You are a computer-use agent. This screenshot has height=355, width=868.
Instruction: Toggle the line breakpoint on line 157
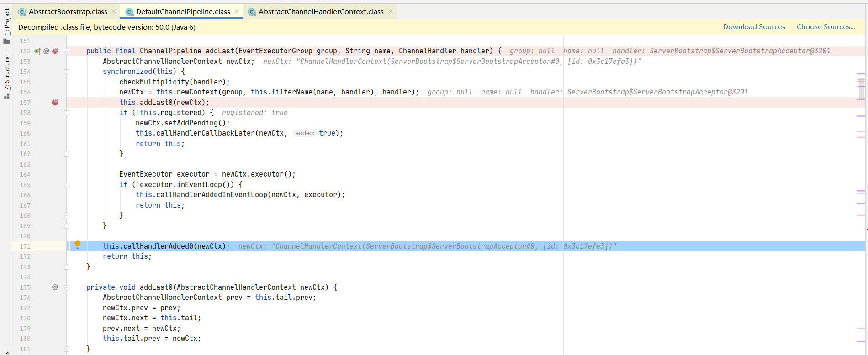point(55,102)
